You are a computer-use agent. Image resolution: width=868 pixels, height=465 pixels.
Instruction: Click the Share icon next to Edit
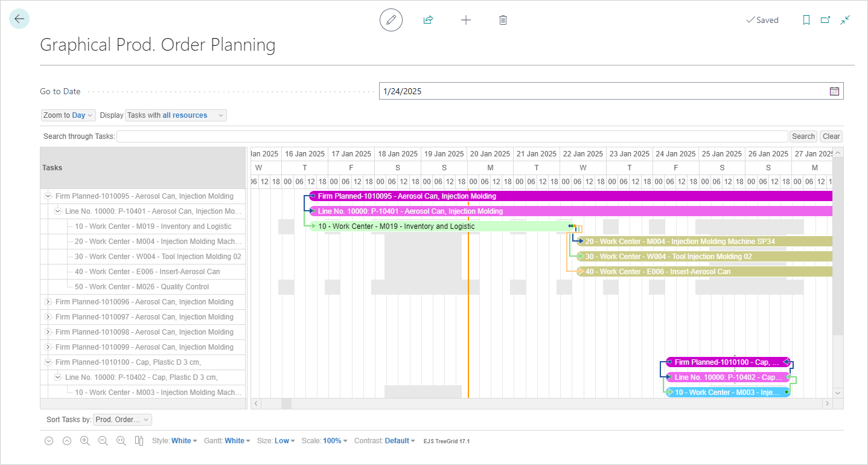pos(428,19)
